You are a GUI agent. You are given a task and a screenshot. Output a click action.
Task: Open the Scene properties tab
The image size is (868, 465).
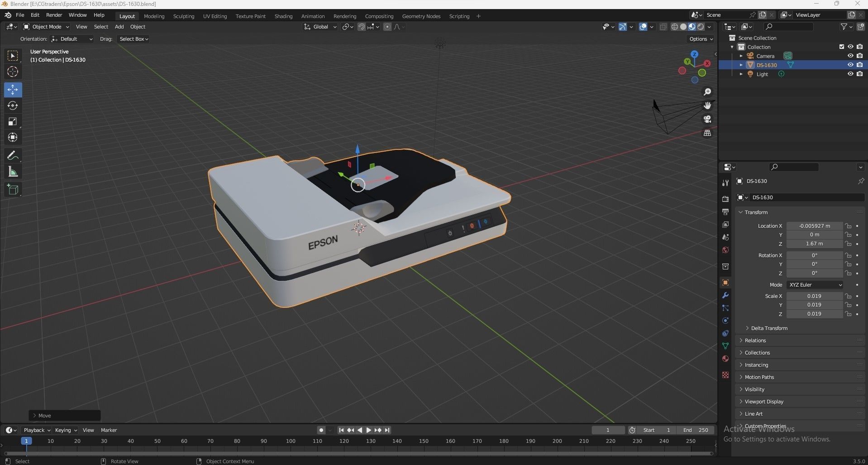tap(725, 237)
